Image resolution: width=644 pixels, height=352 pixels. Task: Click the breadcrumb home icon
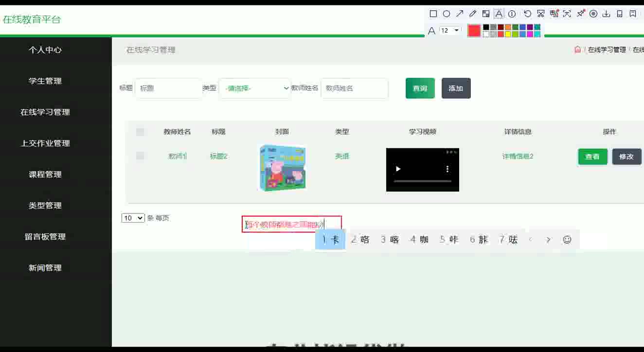coord(577,50)
